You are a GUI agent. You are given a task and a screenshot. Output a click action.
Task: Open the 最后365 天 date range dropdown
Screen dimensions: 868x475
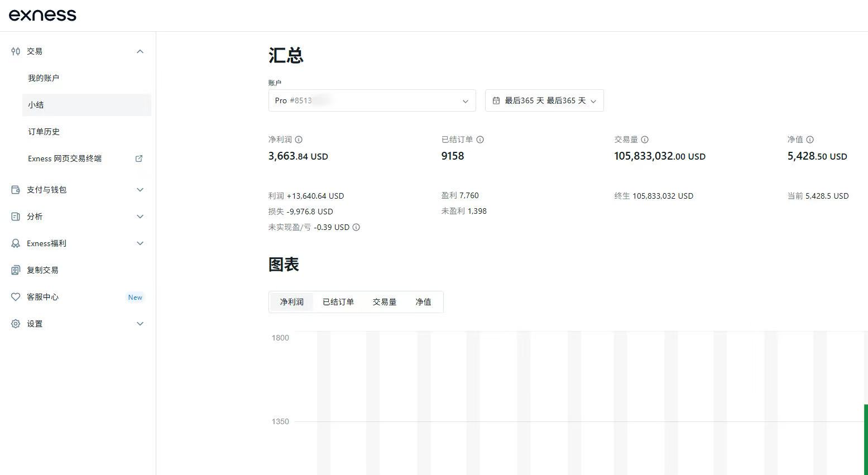tap(544, 100)
